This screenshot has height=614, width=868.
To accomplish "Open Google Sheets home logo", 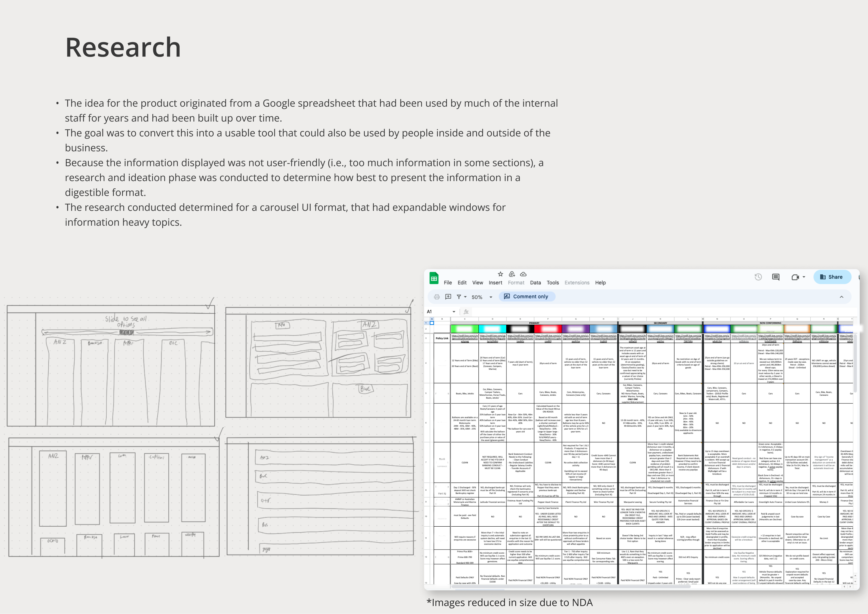I will (434, 279).
